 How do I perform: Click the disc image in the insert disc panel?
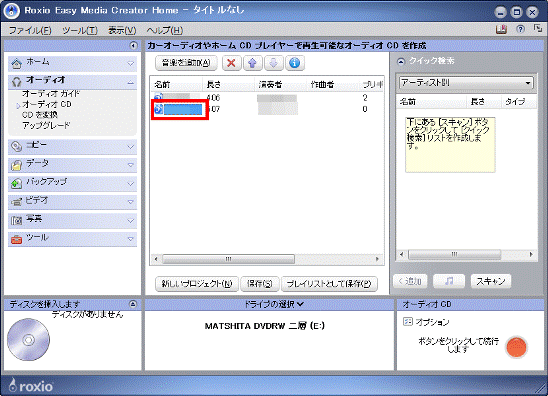pyautogui.click(x=28, y=340)
